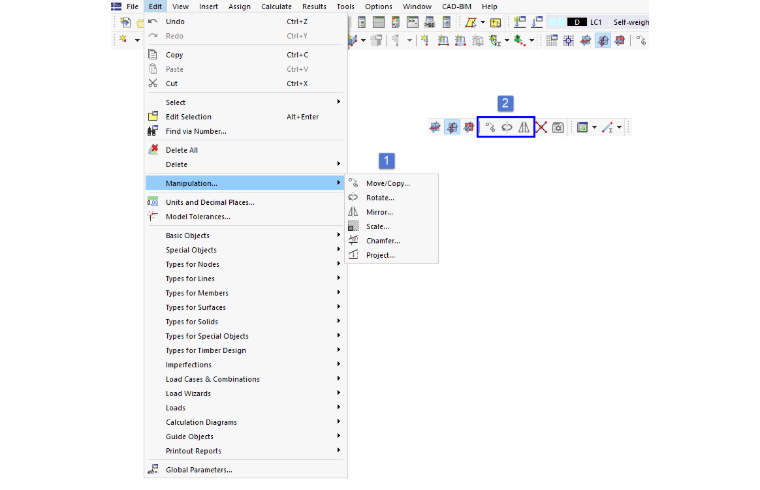Expand the Types for Nodes submenu
Screen dimensions: 760x490
[244, 264]
